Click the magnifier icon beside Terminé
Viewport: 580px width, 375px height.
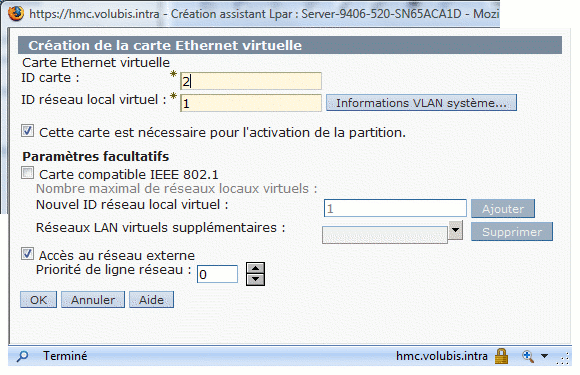(22, 356)
